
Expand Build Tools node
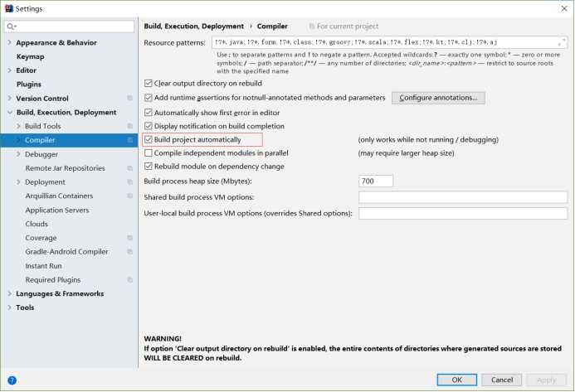tap(18, 126)
